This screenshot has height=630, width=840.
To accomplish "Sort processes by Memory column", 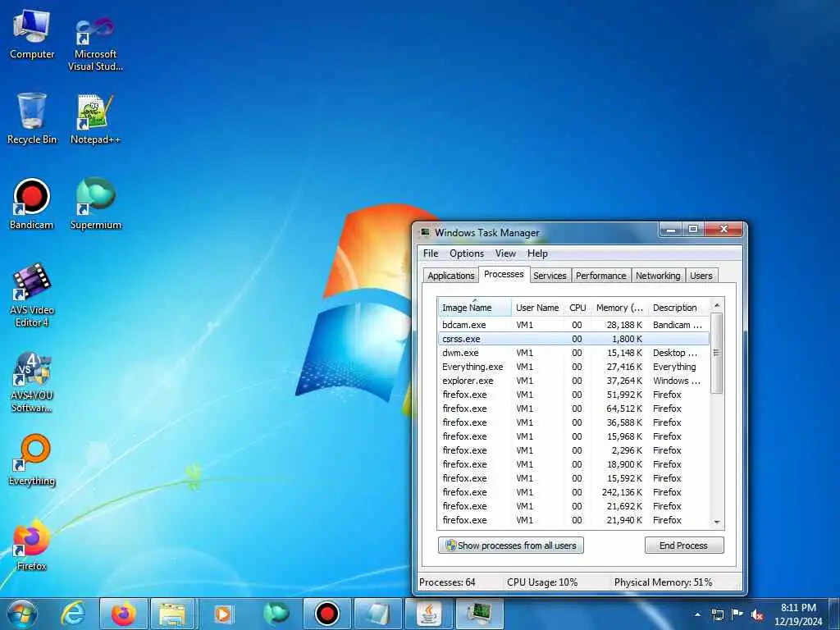I will 619,308.
